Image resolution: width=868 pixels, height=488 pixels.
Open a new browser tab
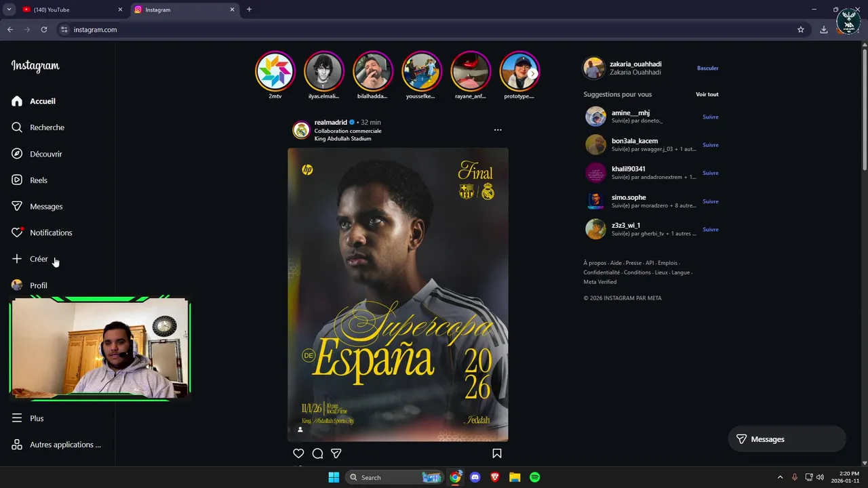[249, 9]
